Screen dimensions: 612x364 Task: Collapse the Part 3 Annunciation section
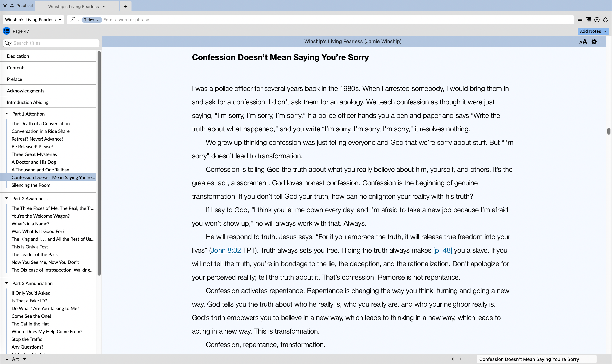pyautogui.click(x=7, y=283)
